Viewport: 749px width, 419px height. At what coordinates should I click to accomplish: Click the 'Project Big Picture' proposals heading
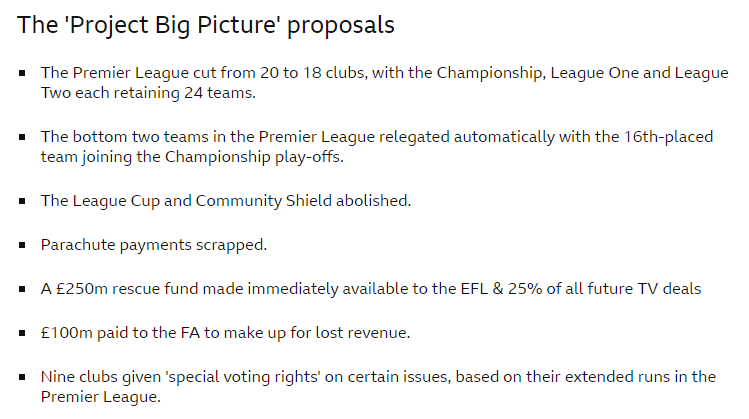point(205,25)
